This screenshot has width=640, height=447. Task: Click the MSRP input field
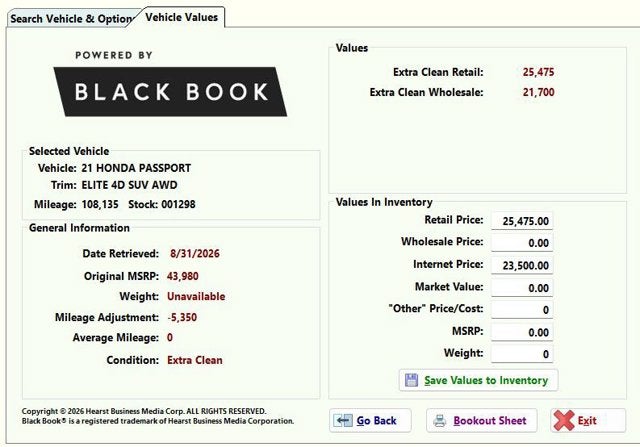pos(522,332)
